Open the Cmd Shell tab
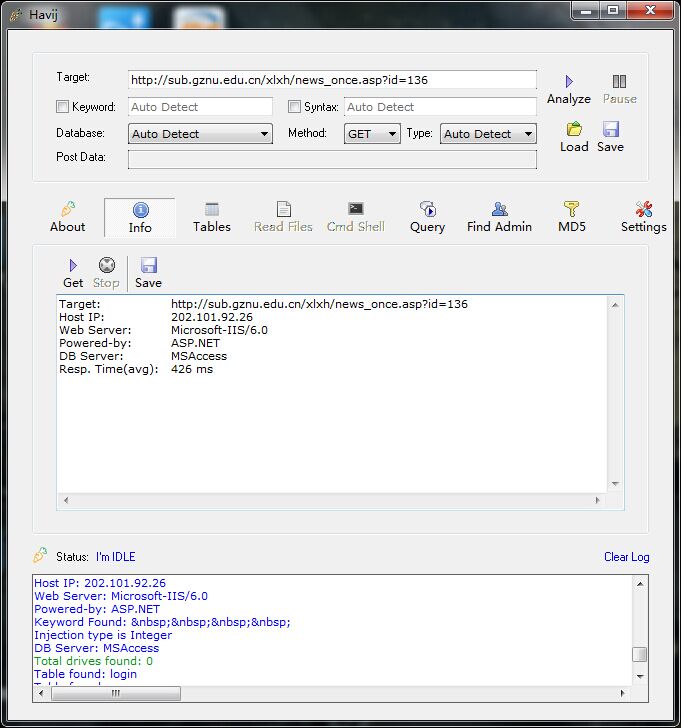This screenshot has height=728, width=681. click(x=356, y=217)
